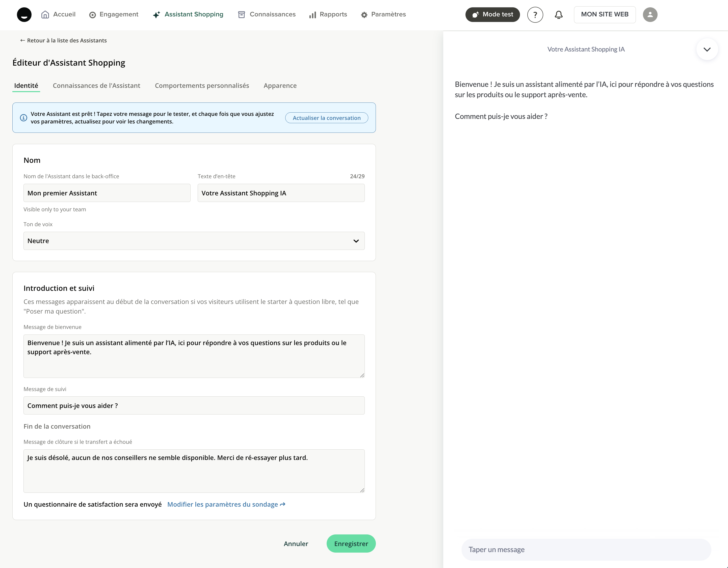Click the chat header Votre Assistant Shopping IA
The height and width of the screenshot is (568, 728).
click(x=586, y=49)
